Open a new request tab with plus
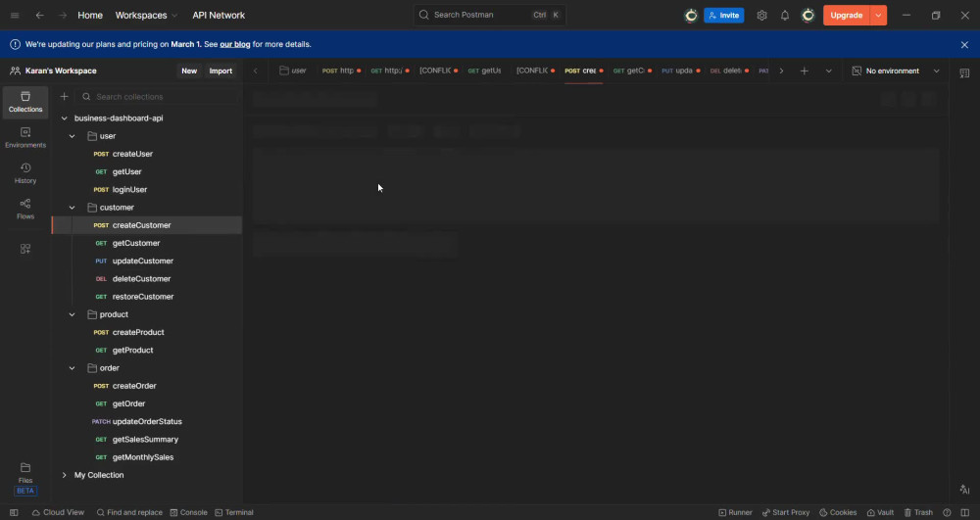980x520 pixels. 805,71
